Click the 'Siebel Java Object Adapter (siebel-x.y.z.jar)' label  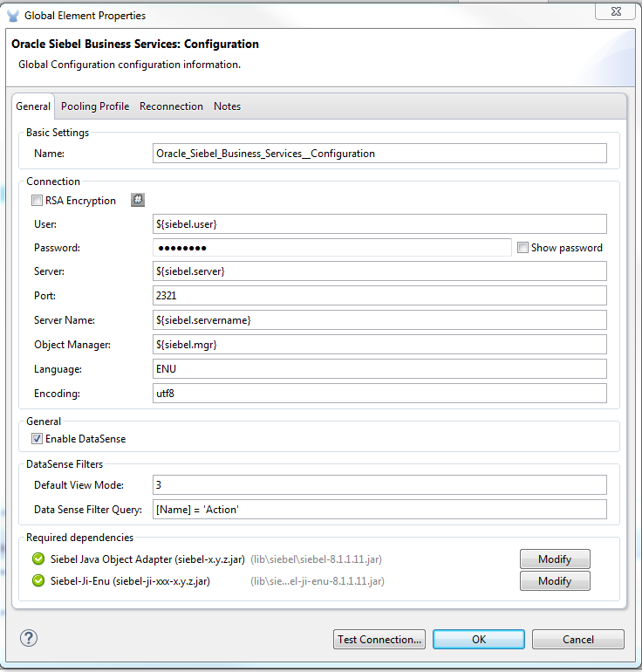147,559
